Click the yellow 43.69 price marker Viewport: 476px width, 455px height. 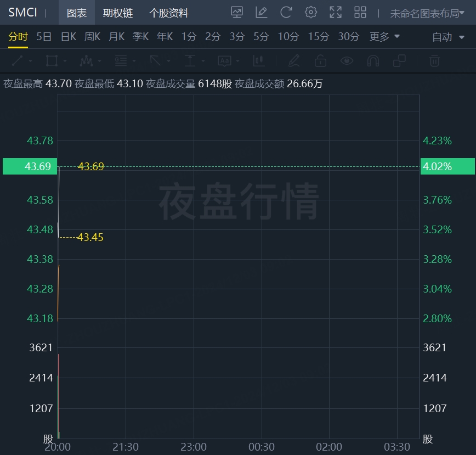point(91,166)
